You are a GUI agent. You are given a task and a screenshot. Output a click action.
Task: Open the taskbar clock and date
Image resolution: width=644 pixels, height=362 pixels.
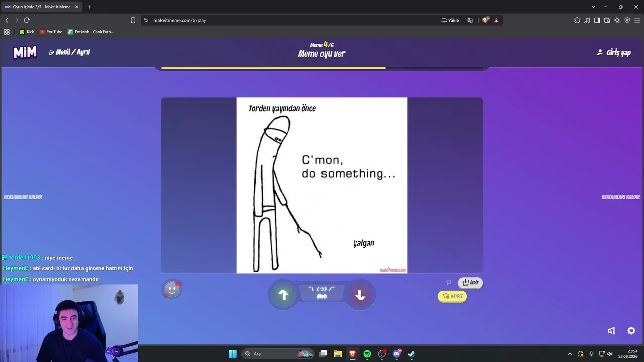coord(628,354)
